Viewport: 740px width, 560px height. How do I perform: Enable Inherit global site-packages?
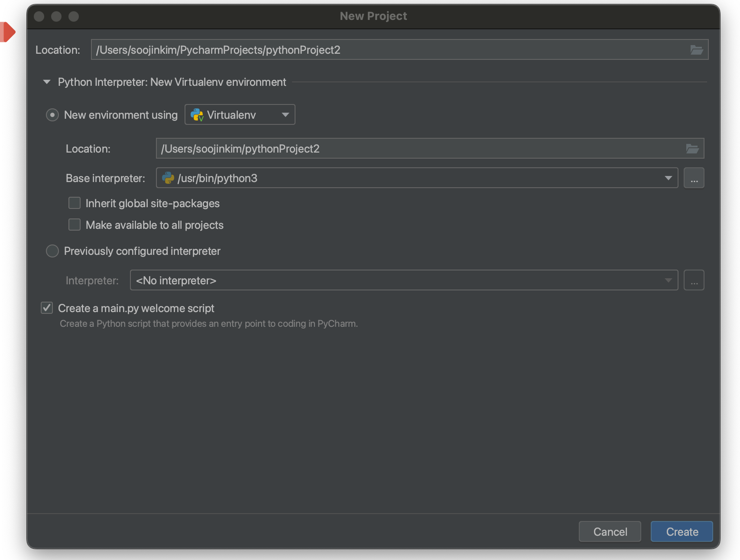pos(75,203)
